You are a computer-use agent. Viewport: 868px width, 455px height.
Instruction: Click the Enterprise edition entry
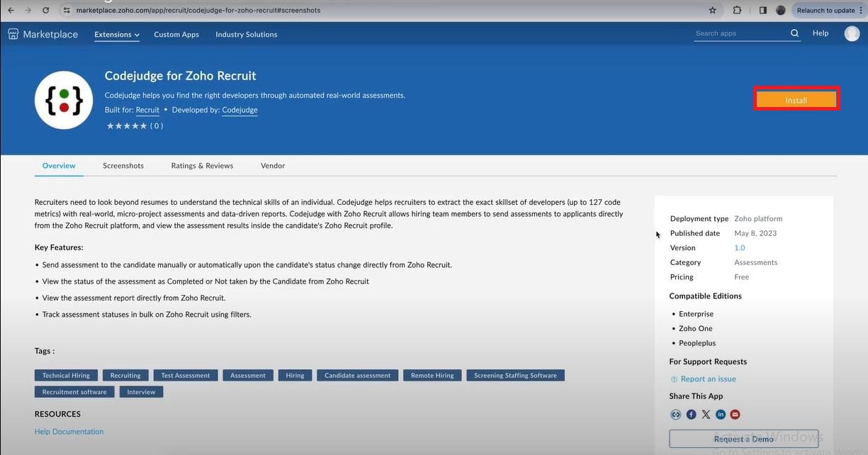click(x=696, y=314)
